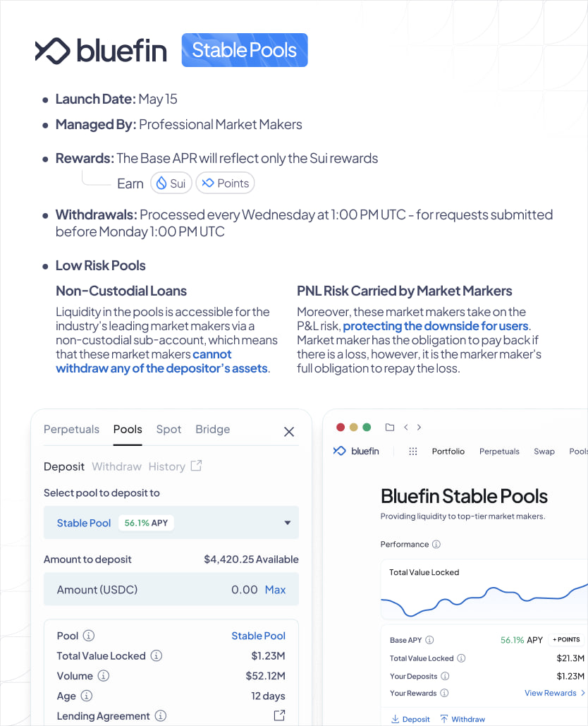This screenshot has width=588, height=726.
Task: Open the external link icon next to History
Action: coord(197,466)
